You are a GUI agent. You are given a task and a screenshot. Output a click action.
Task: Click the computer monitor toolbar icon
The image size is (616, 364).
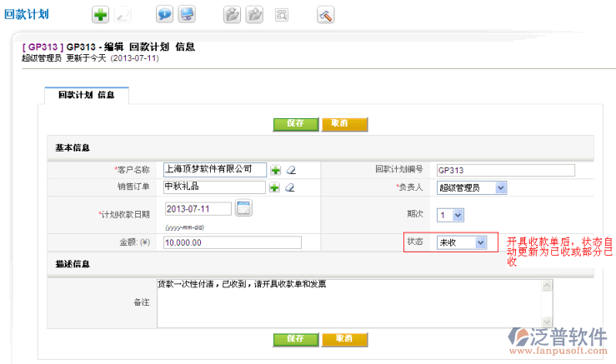187,14
